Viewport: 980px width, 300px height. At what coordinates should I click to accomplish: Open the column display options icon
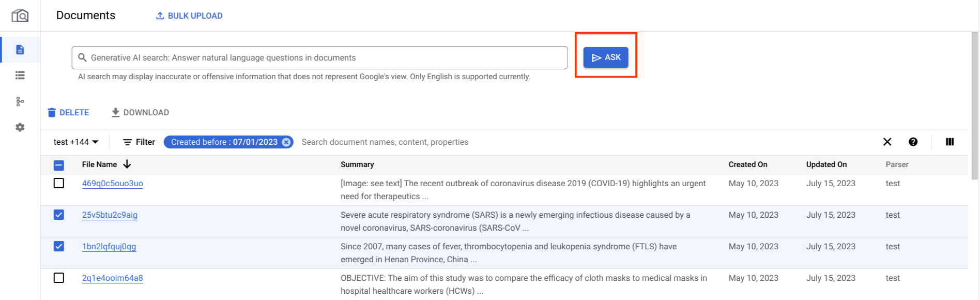pyautogui.click(x=950, y=142)
